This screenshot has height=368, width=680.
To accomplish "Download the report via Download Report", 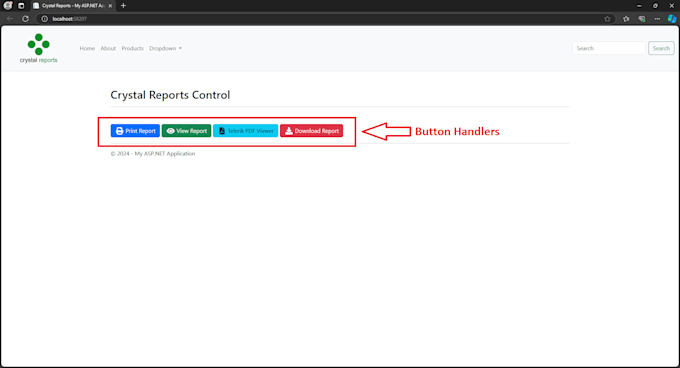I will [311, 131].
